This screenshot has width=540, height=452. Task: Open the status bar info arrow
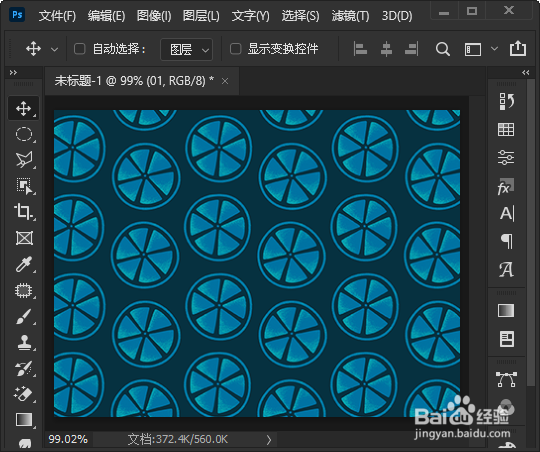pyautogui.click(x=269, y=440)
